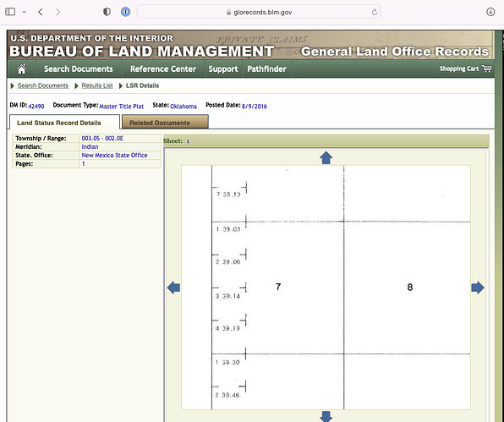Pan plat image right with arrow
The height and width of the screenshot is (422, 504).
(x=478, y=288)
